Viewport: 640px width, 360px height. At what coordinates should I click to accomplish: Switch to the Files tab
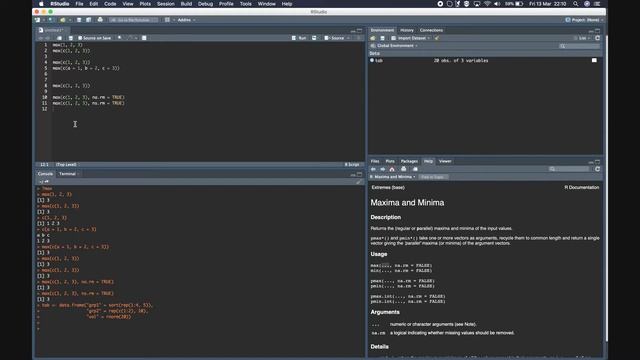pos(375,161)
